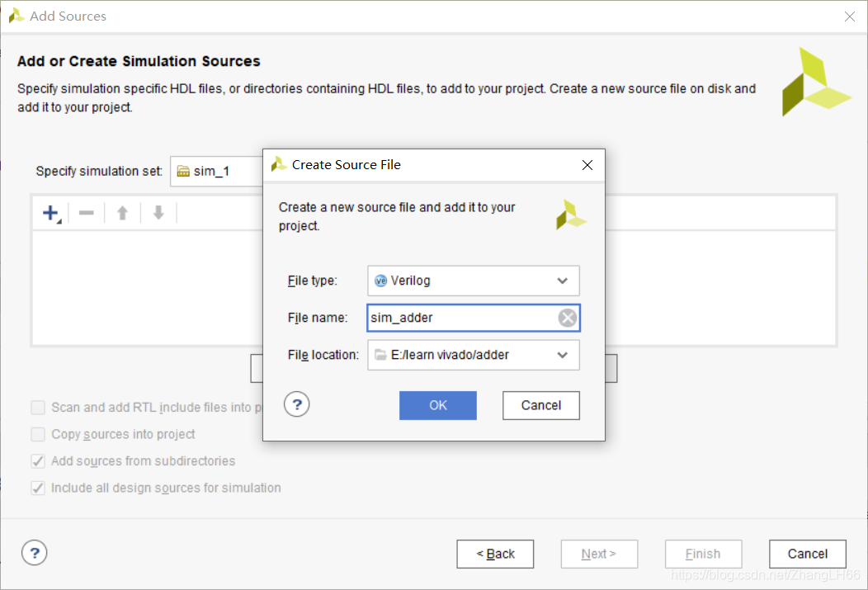Close the Create Source File dialog
The width and height of the screenshot is (868, 590).
pos(587,165)
